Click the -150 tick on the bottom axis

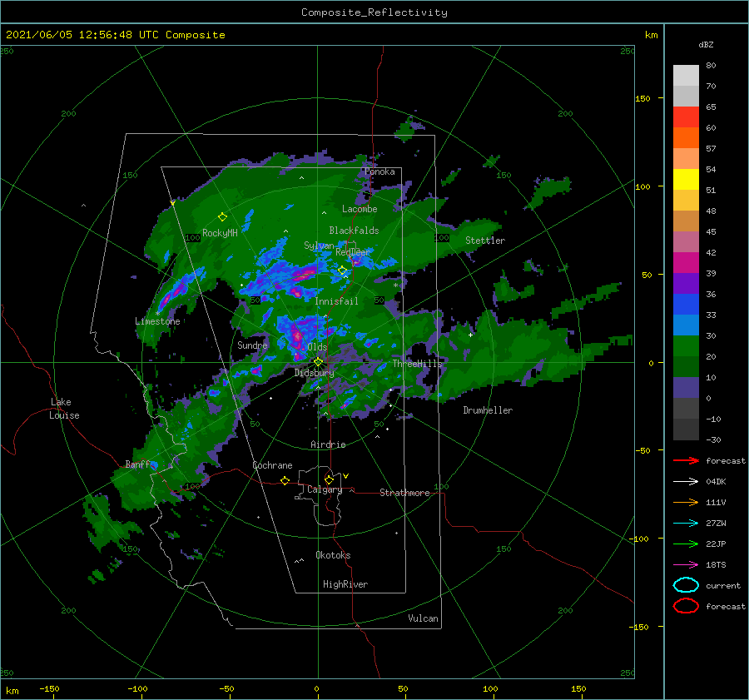49,688
